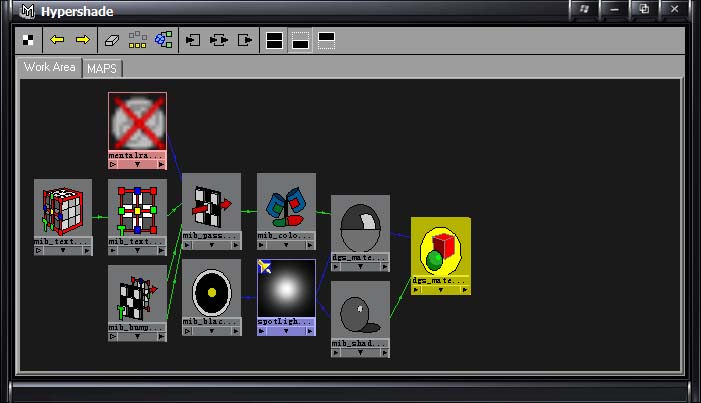701x403 pixels.
Task: Click the Rearrange Graph icon
Action: [x=138, y=41]
